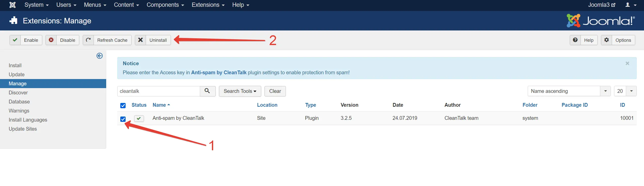Image resolution: width=644 pixels, height=186 pixels.
Task: Open the list limit 20 dropdown
Action: (625, 91)
